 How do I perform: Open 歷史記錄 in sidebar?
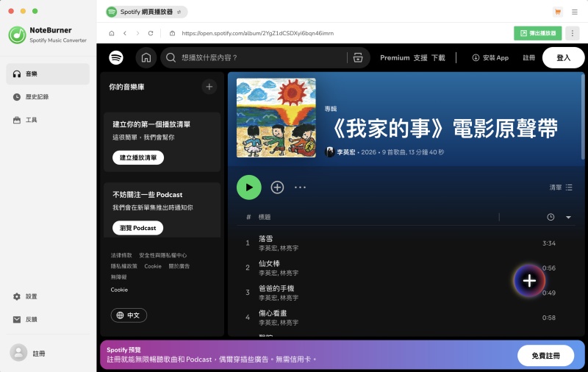(x=48, y=97)
